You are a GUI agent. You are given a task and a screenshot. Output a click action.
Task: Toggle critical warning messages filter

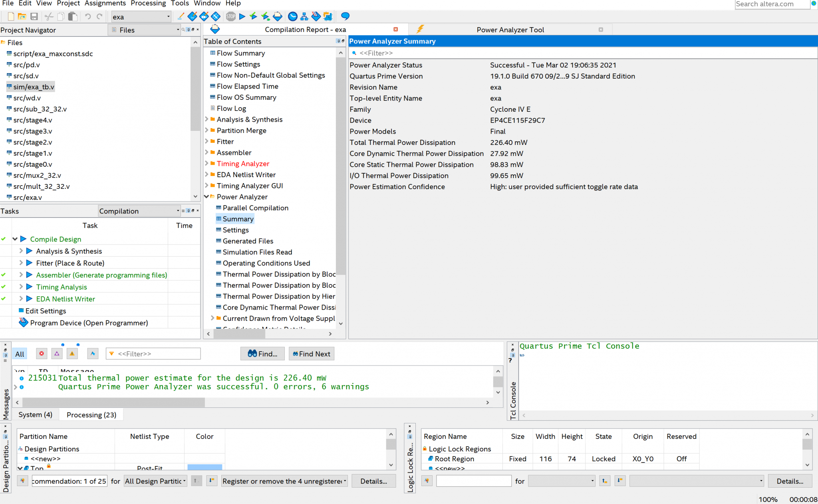[57, 354]
